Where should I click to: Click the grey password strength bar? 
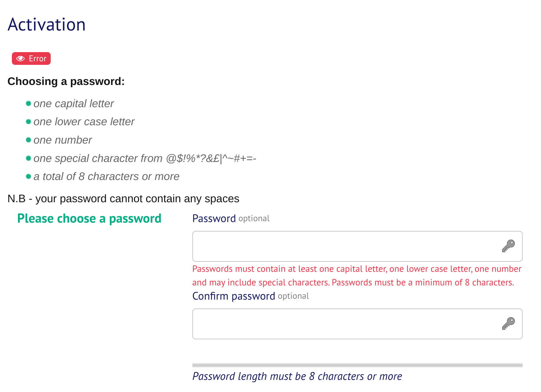coord(357,365)
